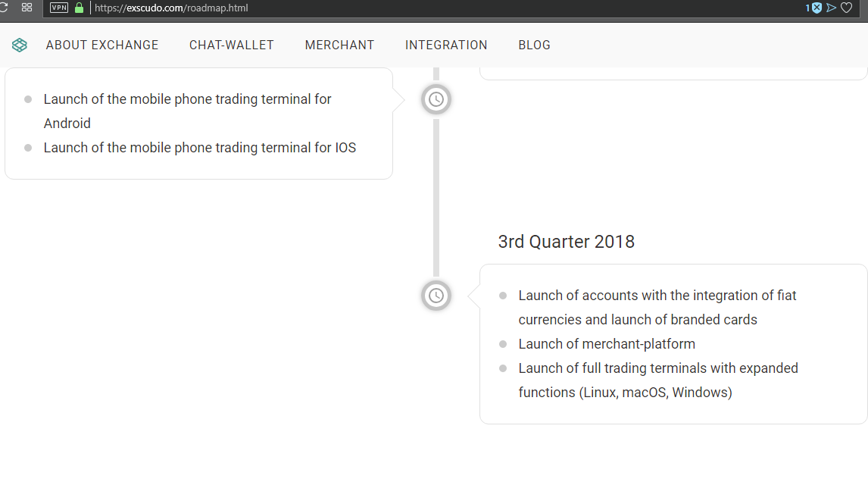Reload the page with the refresh icon
The image size is (868, 504).
(x=3, y=8)
